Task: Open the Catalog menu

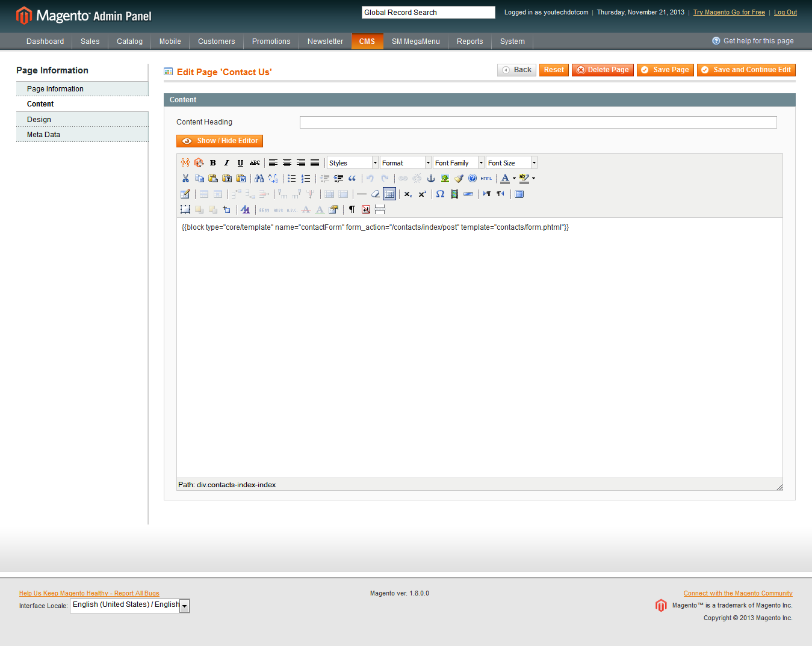Action: (129, 42)
